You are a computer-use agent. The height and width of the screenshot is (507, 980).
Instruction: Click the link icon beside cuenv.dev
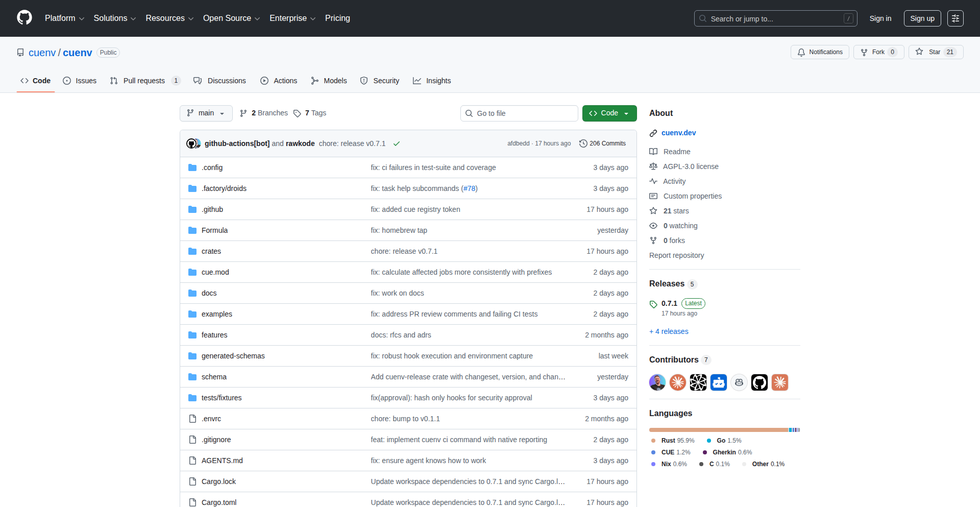[x=653, y=133]
